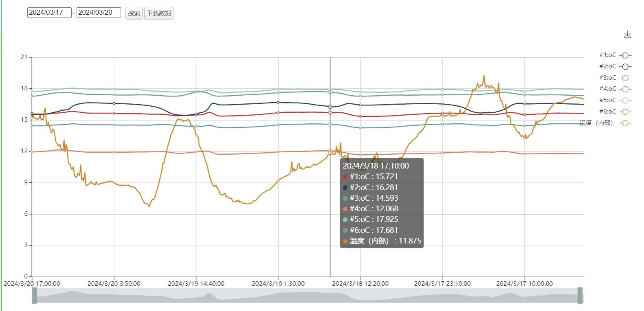Click the 2024/3/19 14:40:00 axis label
Image resolution: width=644 pixels, height=311 pixels.
196,284
